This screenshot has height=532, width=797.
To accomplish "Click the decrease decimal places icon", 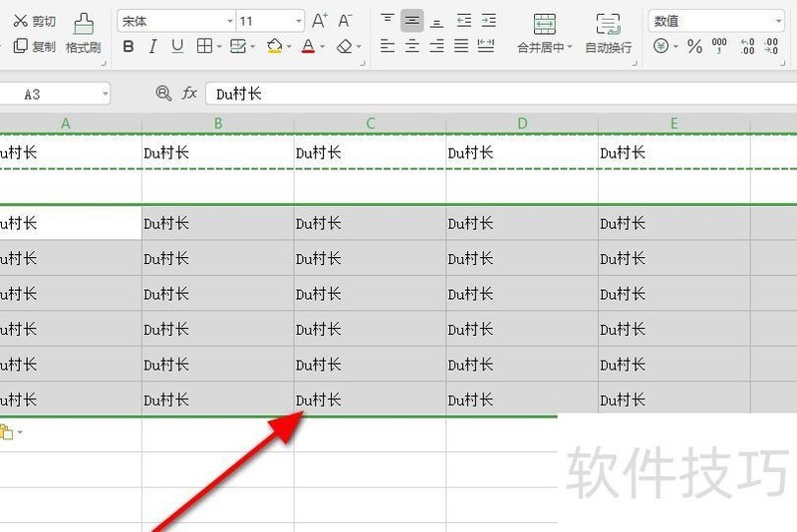I will [771, 46].
